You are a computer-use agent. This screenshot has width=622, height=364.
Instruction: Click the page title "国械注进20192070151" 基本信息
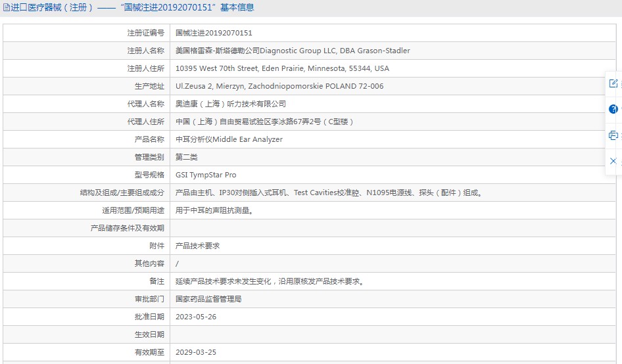[x=187, y=7]
